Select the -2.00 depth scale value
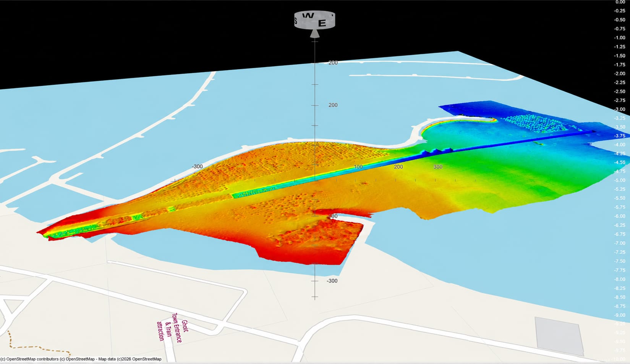 [619, 74]
